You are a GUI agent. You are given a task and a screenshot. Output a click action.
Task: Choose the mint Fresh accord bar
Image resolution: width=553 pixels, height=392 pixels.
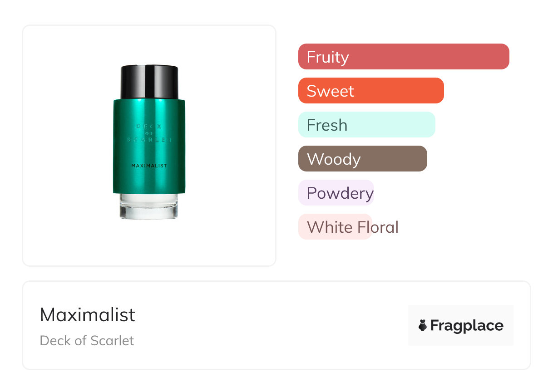pyautogui.click(x=366, y=125)
